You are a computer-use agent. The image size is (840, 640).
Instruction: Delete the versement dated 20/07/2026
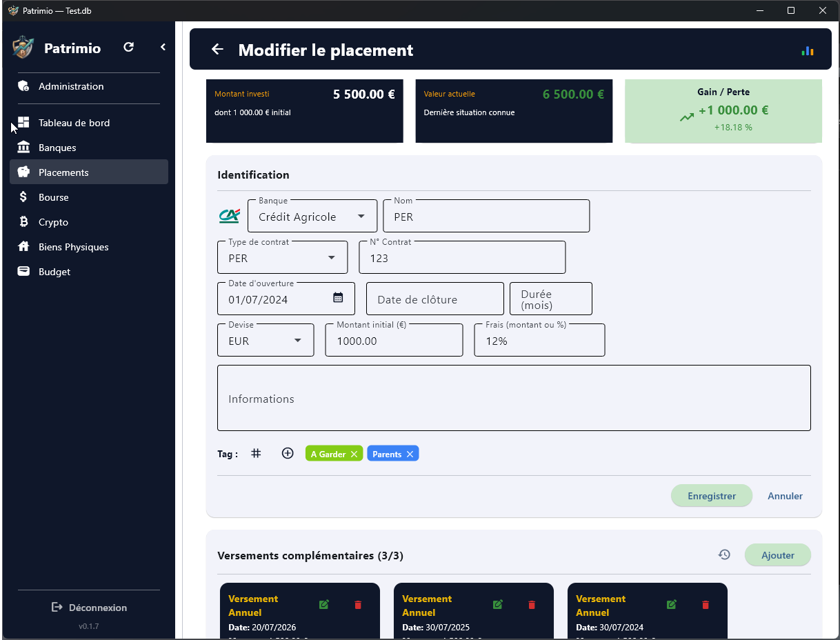[x=358, y=605]
